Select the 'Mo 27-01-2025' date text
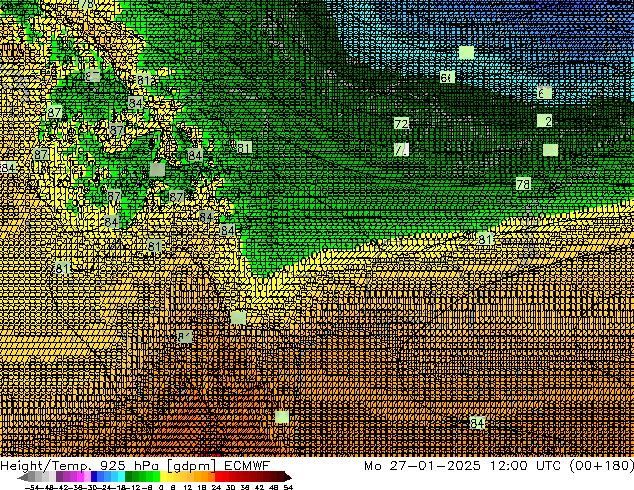Screen dimensions: 634x490 [x=422, y=466]
